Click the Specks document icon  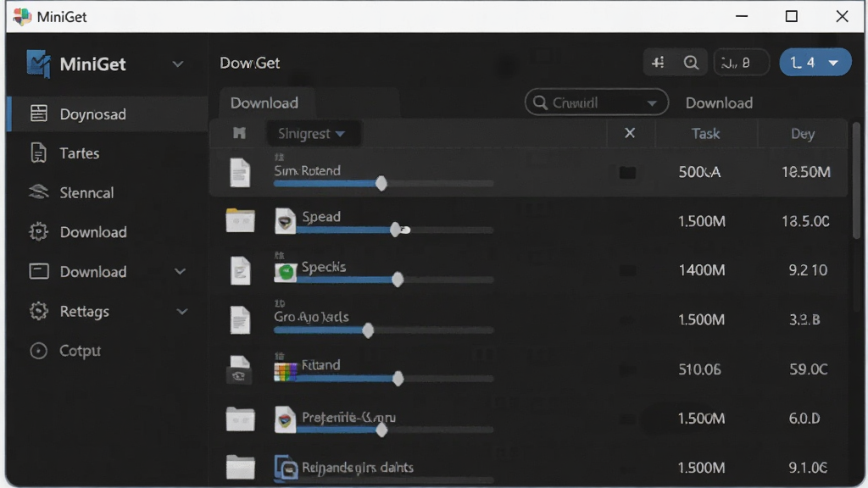[240, 270]
